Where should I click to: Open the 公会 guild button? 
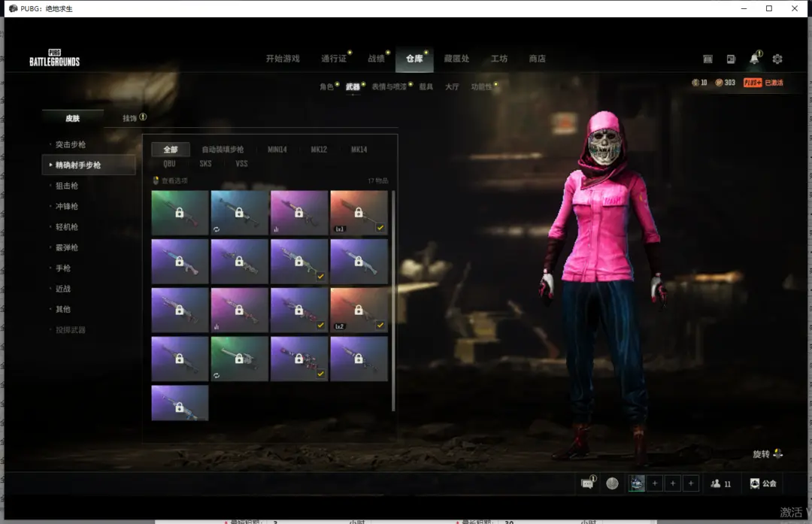click(763, 483)
